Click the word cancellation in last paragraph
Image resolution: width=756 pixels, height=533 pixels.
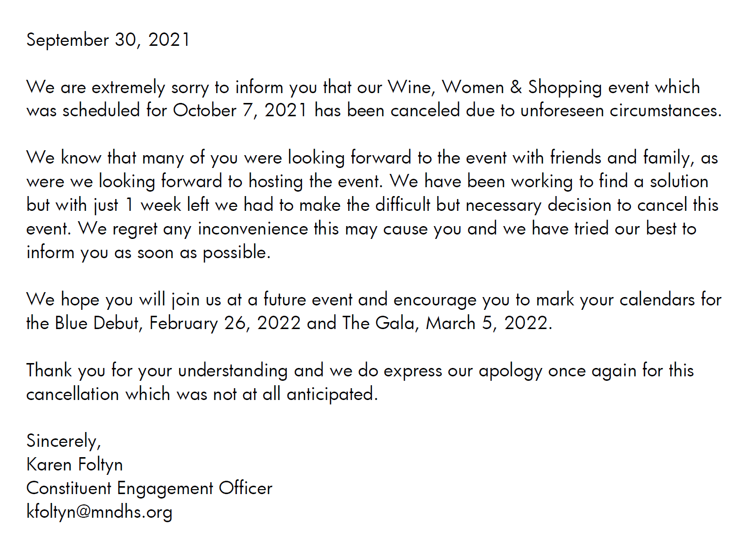pos(73,394)
